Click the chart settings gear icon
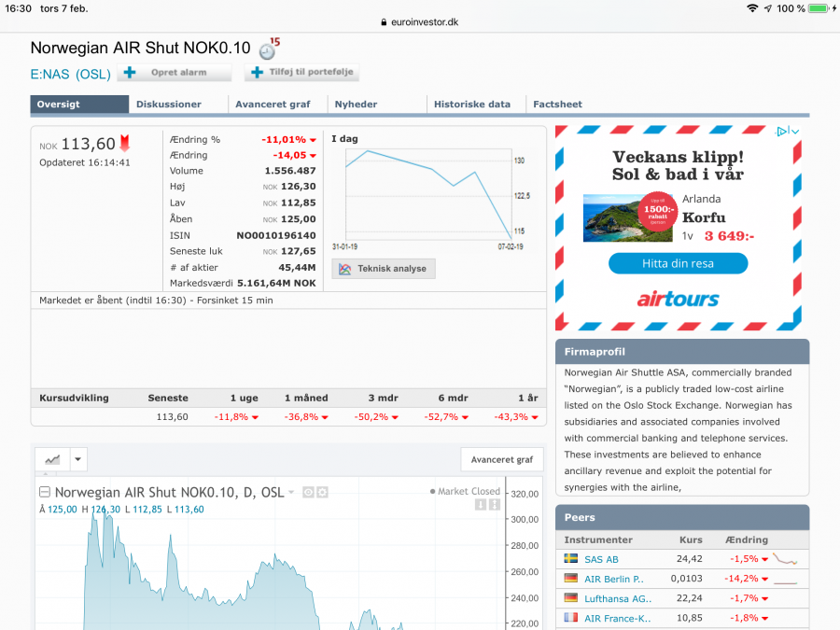 322,492
